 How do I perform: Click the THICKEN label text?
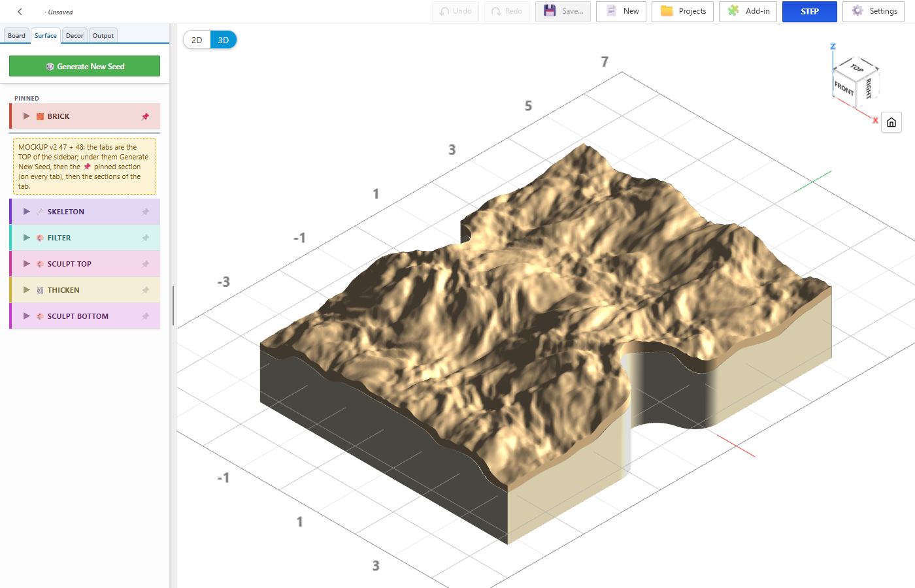click(63, 290)
